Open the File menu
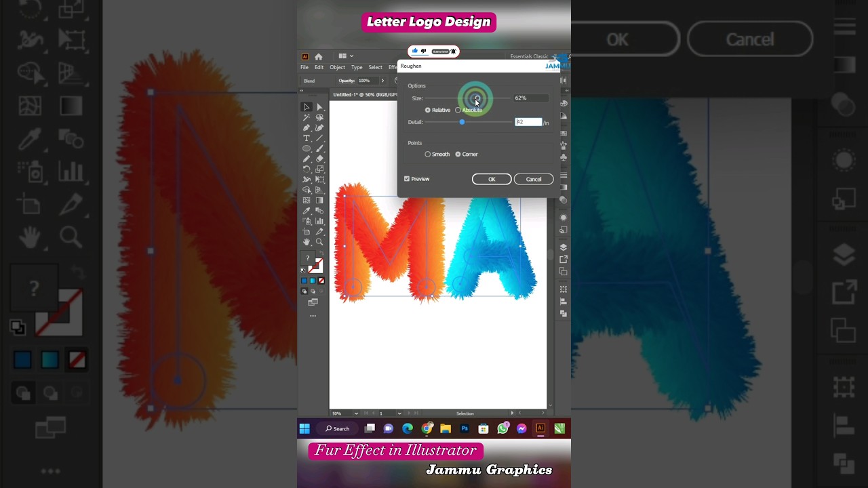 [304, 67]
